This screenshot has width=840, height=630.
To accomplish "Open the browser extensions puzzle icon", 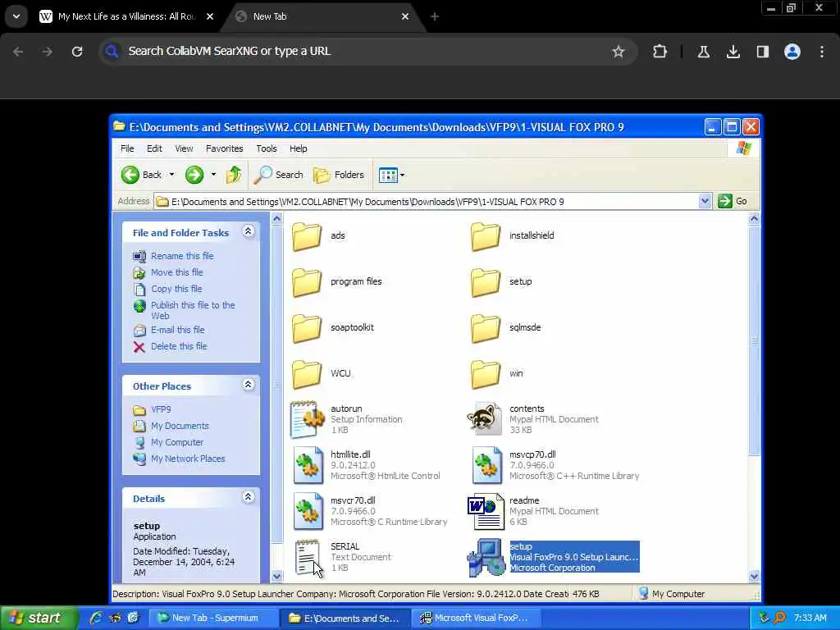I will click(660, 52).
